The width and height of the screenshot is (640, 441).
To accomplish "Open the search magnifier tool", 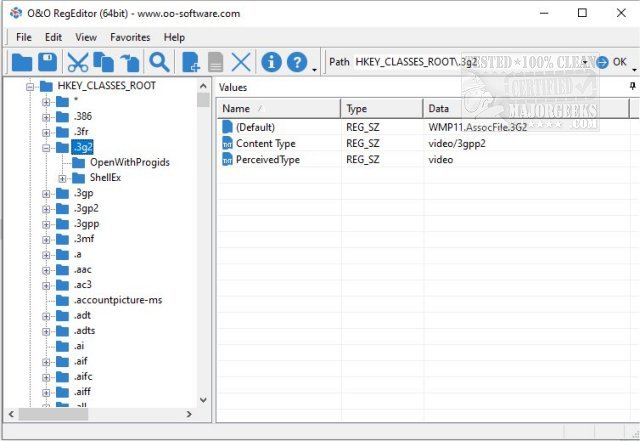I will 159,62.
